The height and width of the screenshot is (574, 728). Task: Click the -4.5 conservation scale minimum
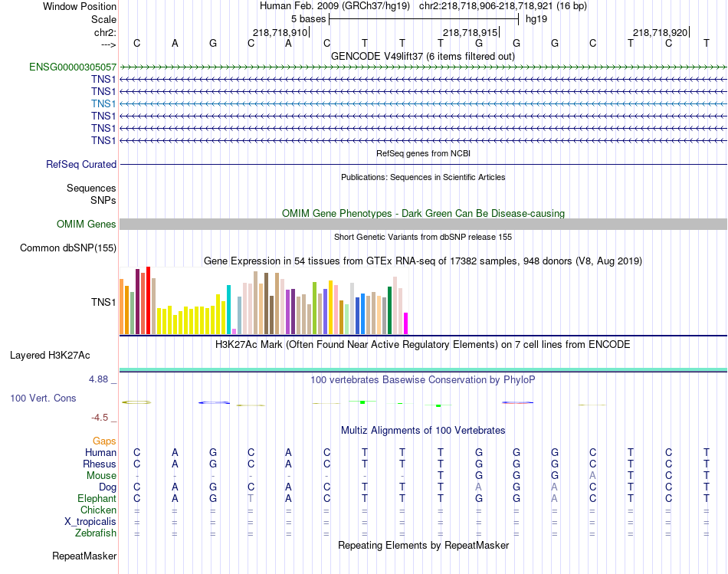pos(100,418)
